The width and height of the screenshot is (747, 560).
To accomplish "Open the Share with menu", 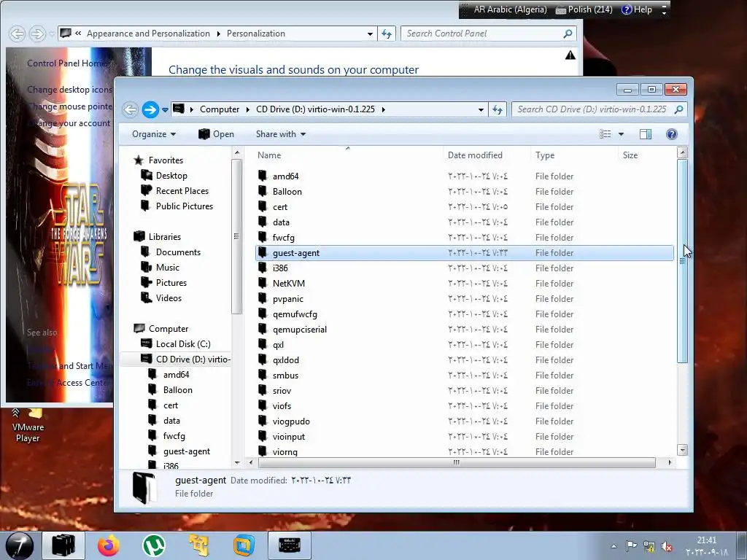I will 281,134.
